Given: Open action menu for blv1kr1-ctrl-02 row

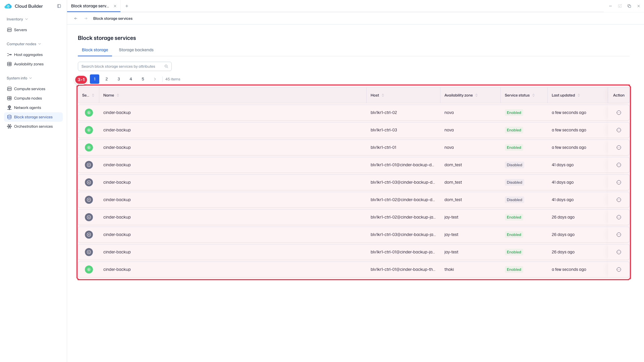Looking at the screenshot, I should click(619, 113).
